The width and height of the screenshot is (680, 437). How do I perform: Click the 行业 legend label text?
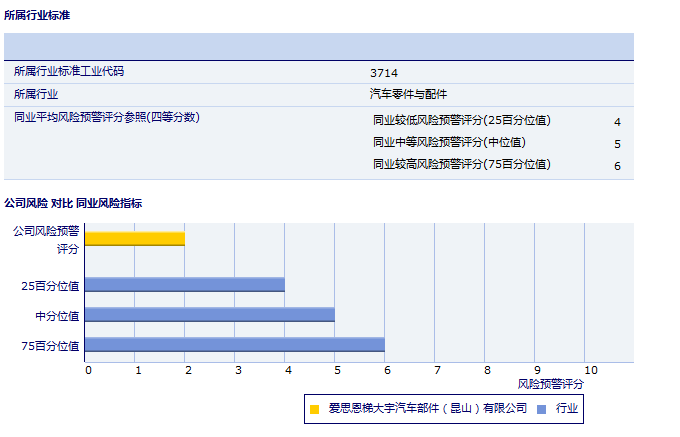tap(567, 408)
